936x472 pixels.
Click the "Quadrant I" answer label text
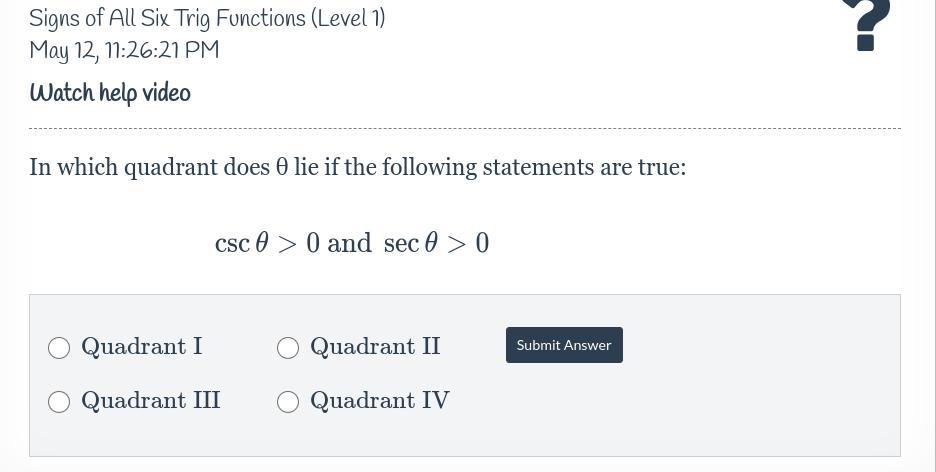point(141,346)
